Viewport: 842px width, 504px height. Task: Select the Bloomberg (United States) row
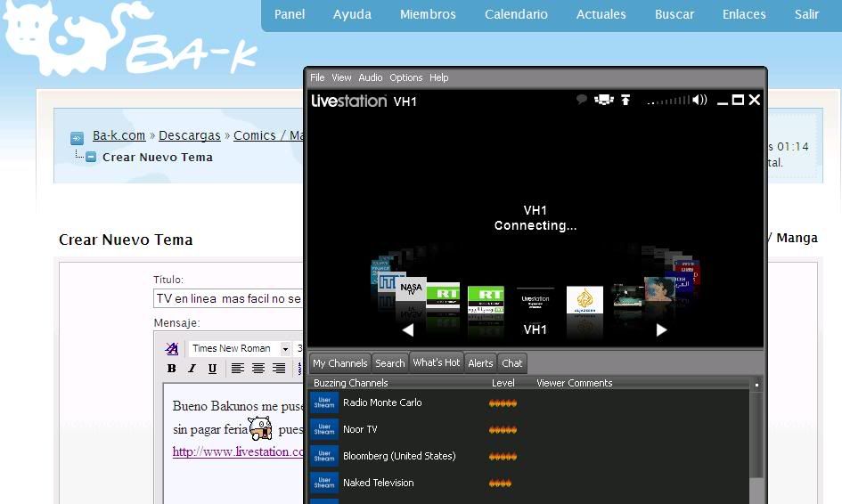click(x=529, y=456)
